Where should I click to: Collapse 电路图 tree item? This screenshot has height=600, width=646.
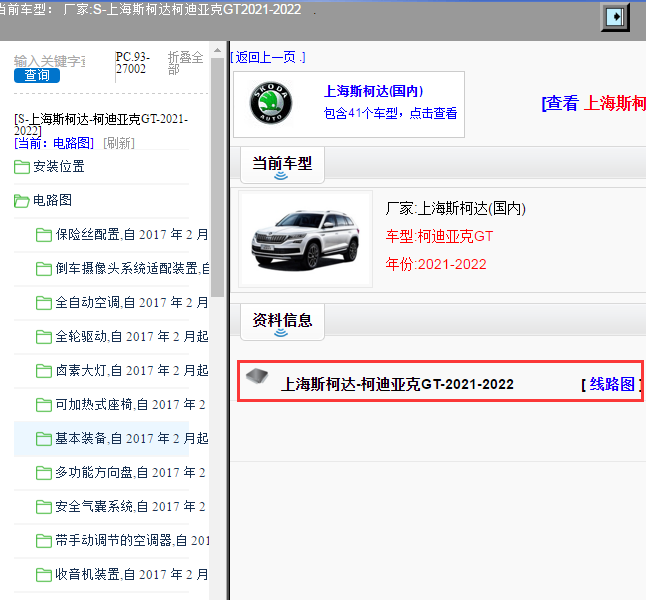coord(52,200)
